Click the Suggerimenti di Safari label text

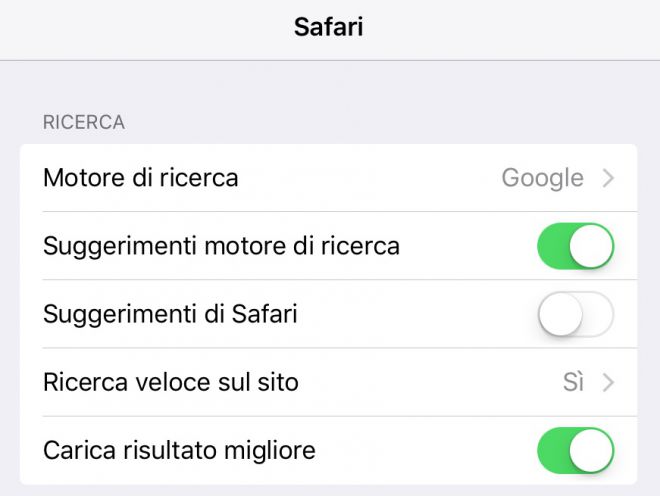[170, 314]
